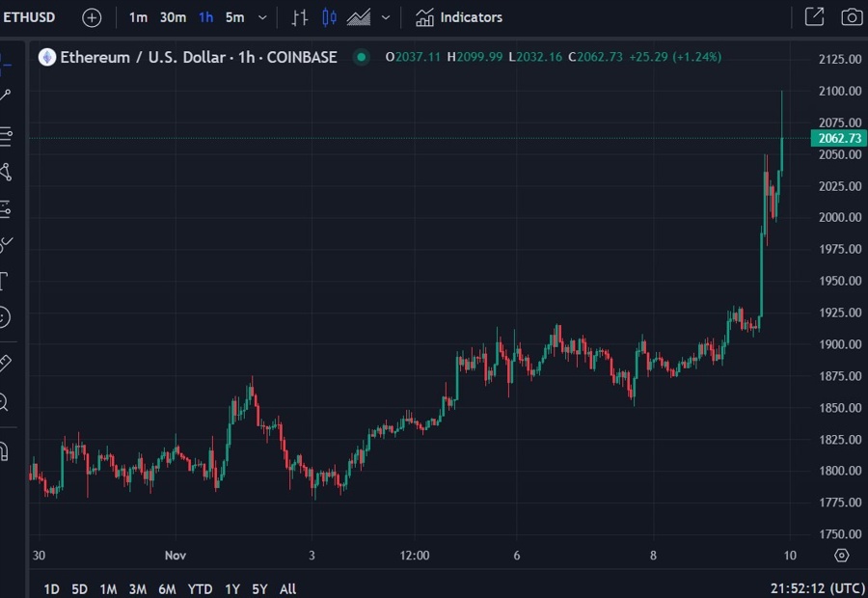This screenshot has width=868, height=598.
Task: Click the closing value C2062.73 in legend
Action: coord(595,57)
